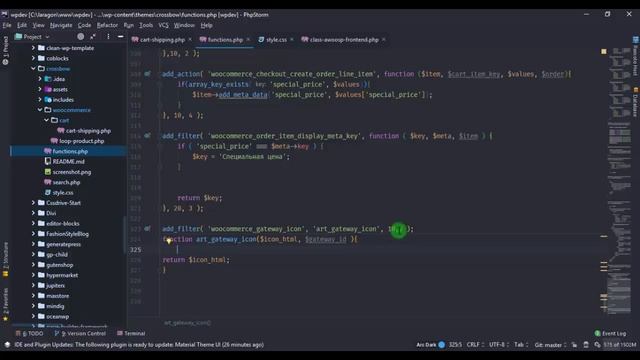Open the Tools menu

(x=146, y=25)
